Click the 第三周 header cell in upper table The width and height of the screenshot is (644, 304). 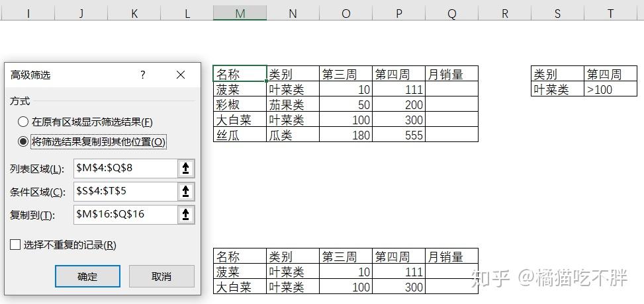point(345,74)
